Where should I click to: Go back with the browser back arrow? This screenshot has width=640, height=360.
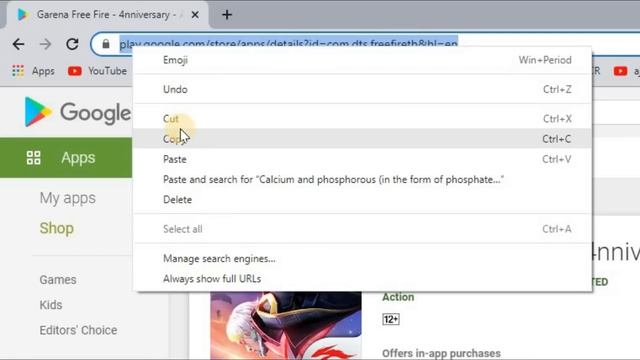(18, 44)
